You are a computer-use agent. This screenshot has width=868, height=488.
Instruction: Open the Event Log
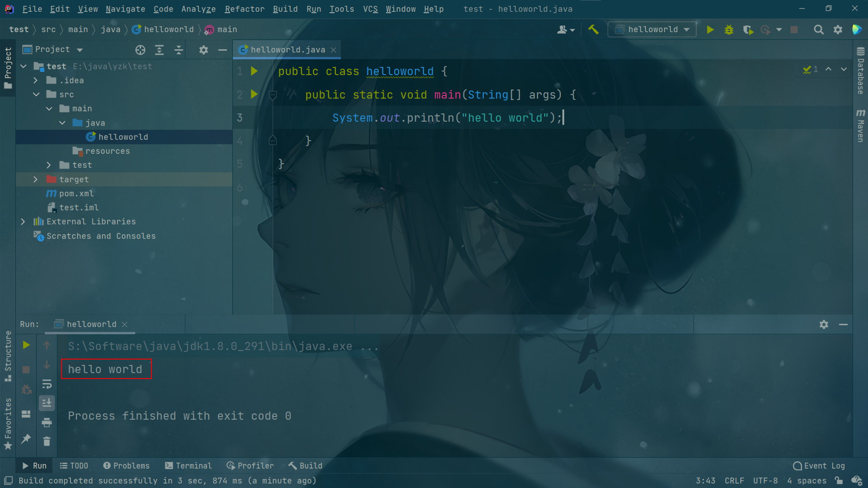click(819, 466)
